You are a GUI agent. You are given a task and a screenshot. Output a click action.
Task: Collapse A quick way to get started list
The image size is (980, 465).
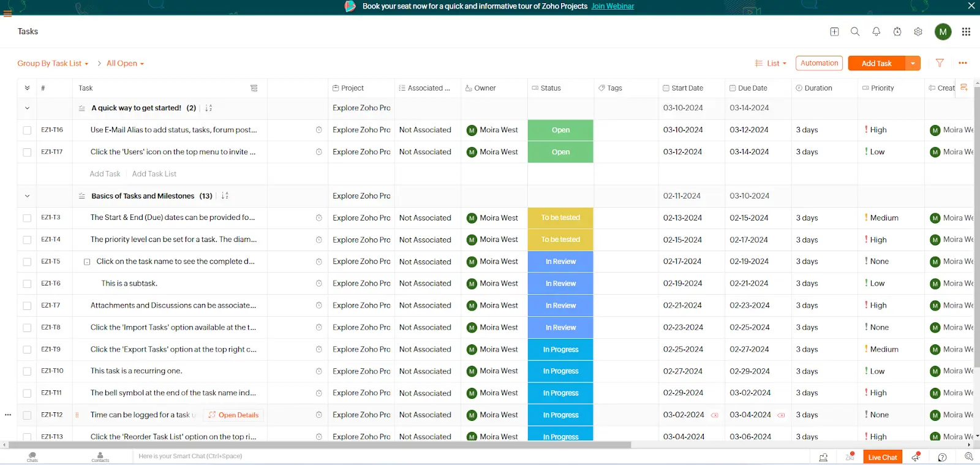(x=27, y=108)
